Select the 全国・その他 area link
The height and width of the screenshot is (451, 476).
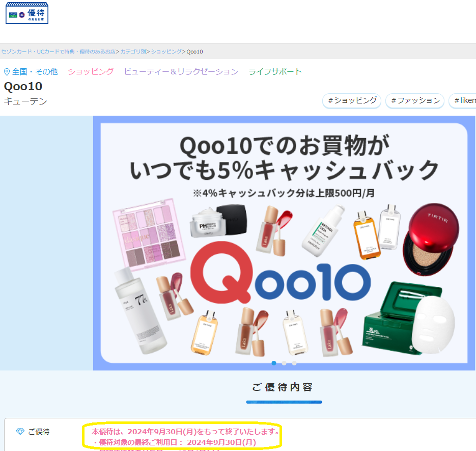[x=35, y=72]
